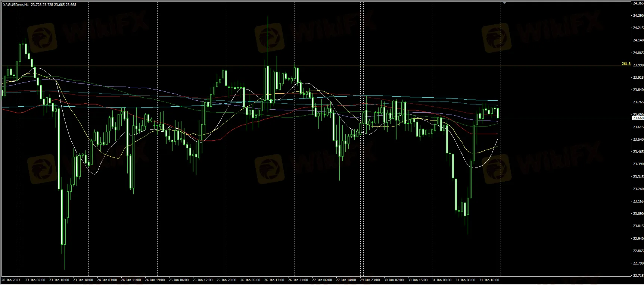Click the 261.8 Fibonacci level label
This screenshot has width=644, height=285.
[626, 64]
